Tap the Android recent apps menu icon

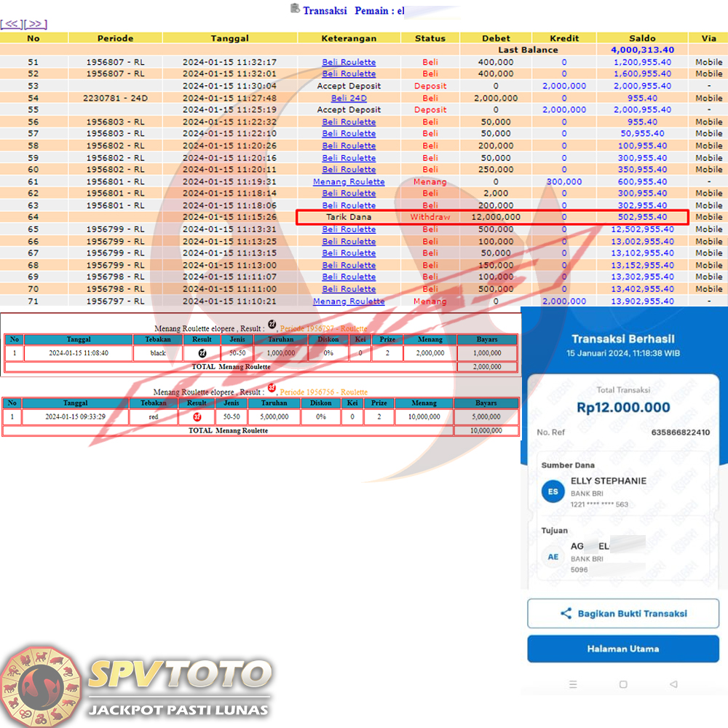tap(573, 684)
